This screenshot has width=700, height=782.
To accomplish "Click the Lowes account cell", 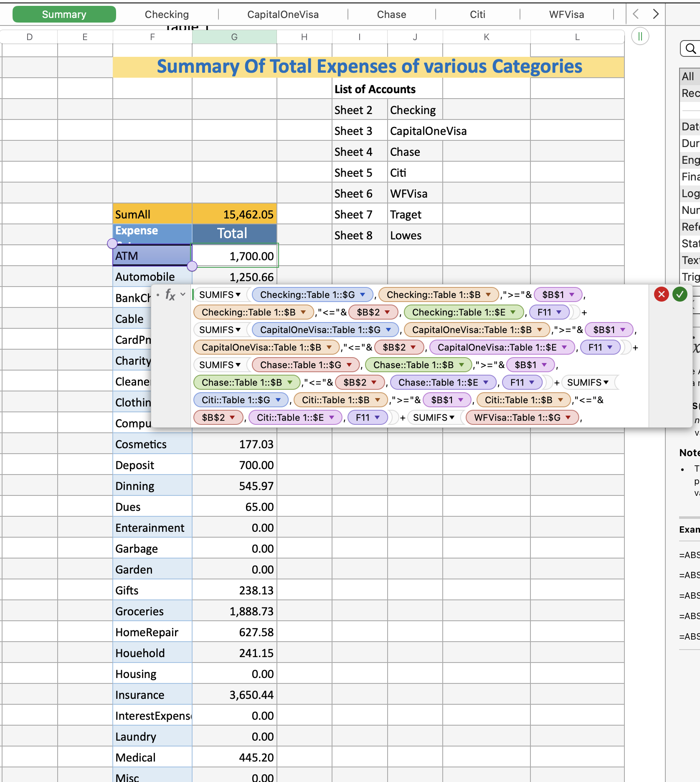I will coord(415,235).
